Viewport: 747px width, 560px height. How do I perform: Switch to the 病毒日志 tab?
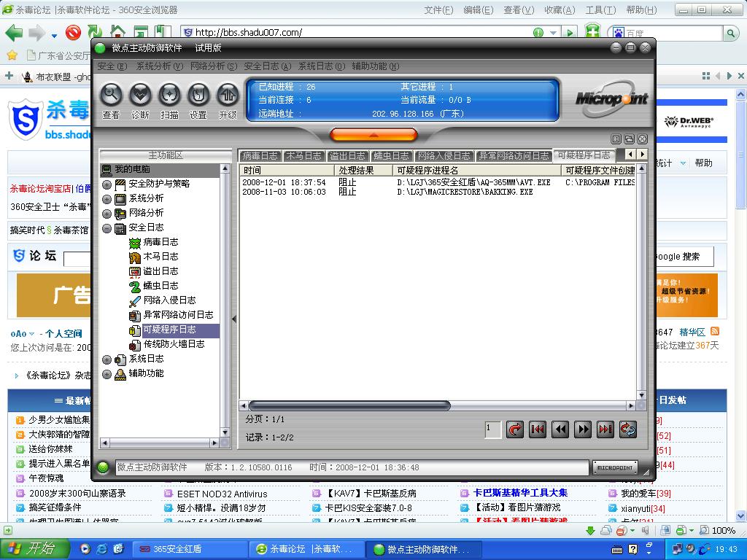coord(259,156)
